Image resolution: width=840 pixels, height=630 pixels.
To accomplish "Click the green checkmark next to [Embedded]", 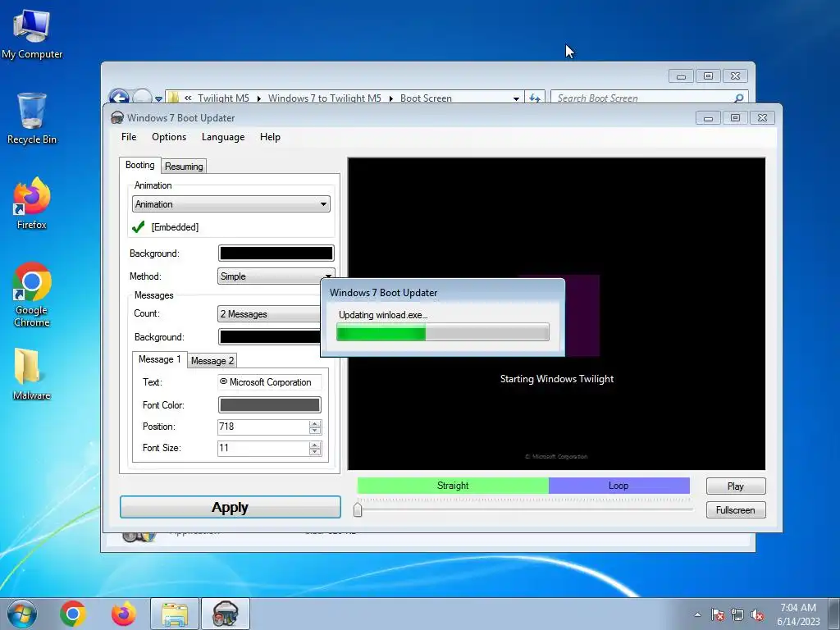I will pyautogui.click(x=138, y=227).
